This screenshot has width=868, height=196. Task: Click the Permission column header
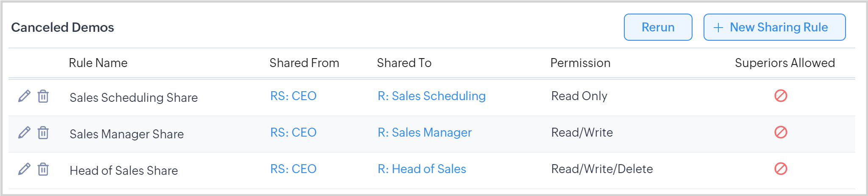tap(580, 63)
